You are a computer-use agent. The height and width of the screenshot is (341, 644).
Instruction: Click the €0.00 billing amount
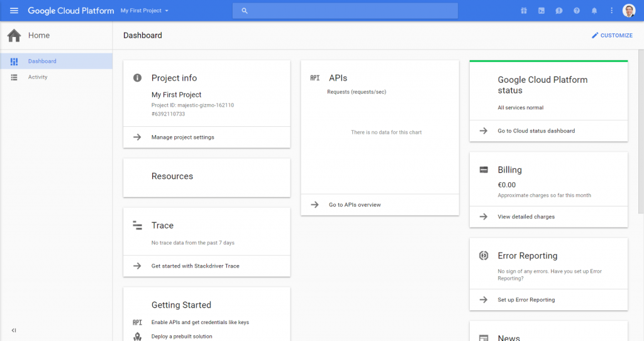[507, 185]
